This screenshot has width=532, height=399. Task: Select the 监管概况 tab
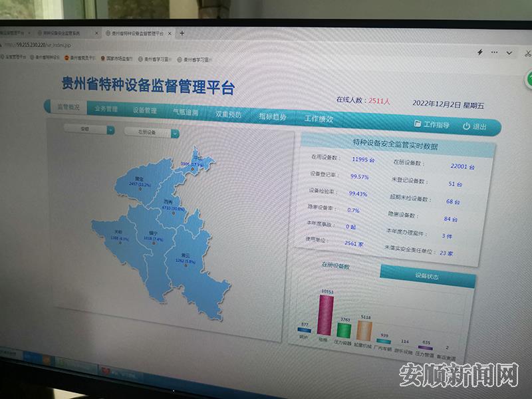pos(68,107)
